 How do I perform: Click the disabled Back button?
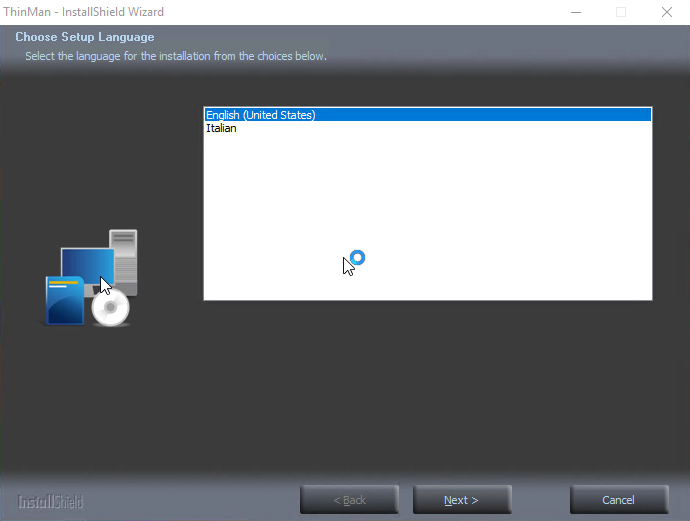pos(349,500)
